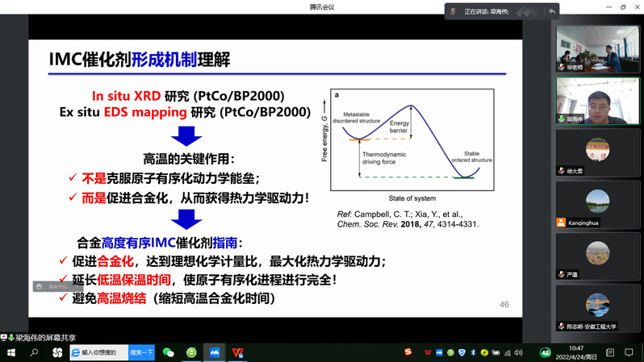Click microphone icon on 郑老师 video tile
This screenshot has width=644, height=362.
(x=561, y=68)
